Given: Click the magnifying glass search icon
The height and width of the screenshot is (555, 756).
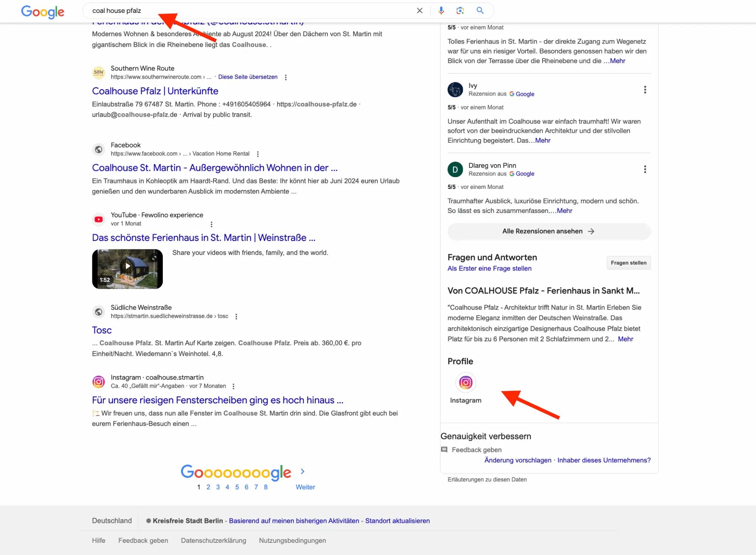Looking at the screenshot, I should [x=480, y=10].
